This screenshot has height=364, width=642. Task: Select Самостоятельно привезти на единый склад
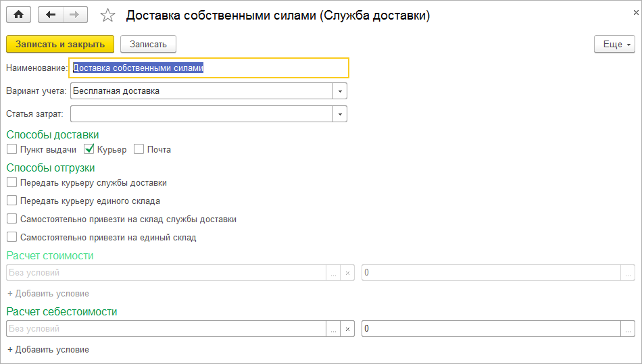(11, 237)
